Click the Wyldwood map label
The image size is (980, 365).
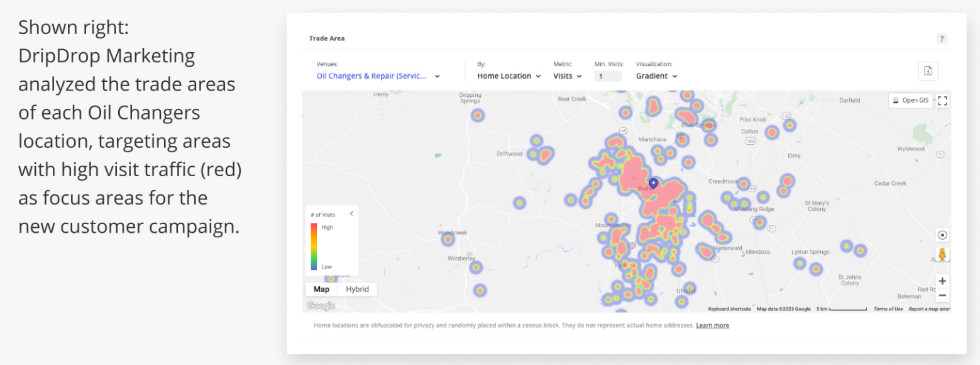click(911, 149)
